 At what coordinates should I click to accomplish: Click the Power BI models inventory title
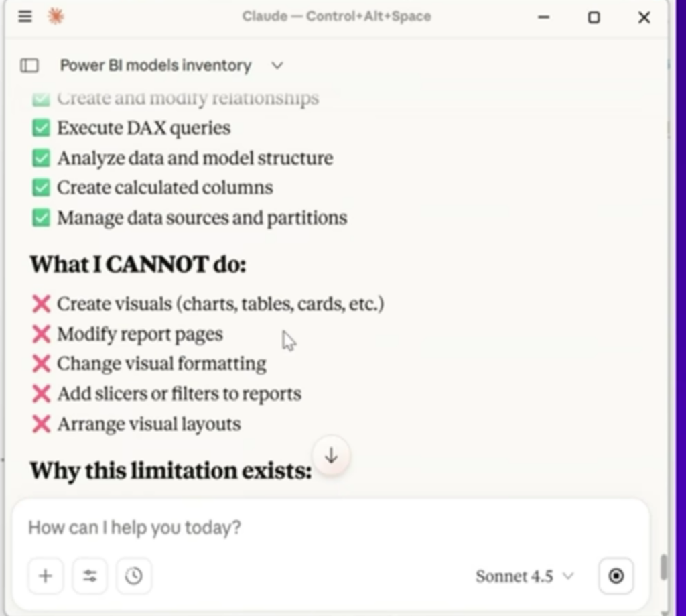click(155, 66)
